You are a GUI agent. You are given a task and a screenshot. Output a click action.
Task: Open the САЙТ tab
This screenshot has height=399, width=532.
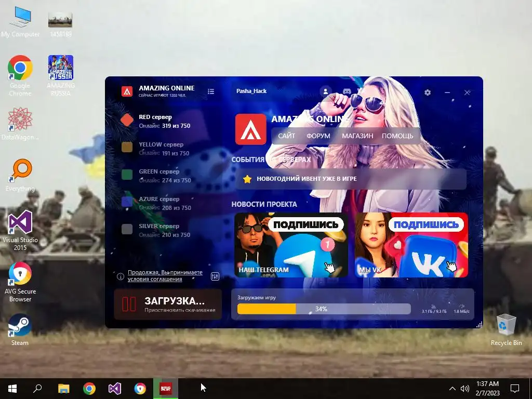(x=286, y=136)
